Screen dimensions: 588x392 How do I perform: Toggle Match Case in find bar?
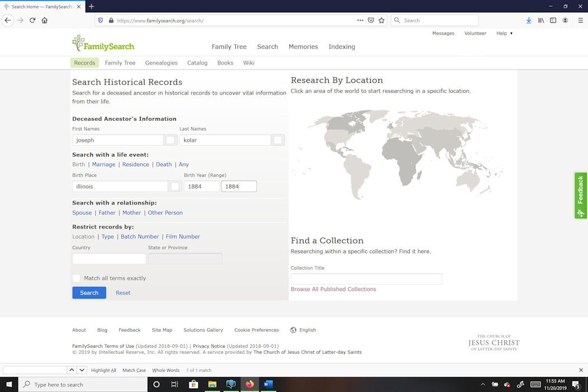pyautogui.click(x=134, y=370)
